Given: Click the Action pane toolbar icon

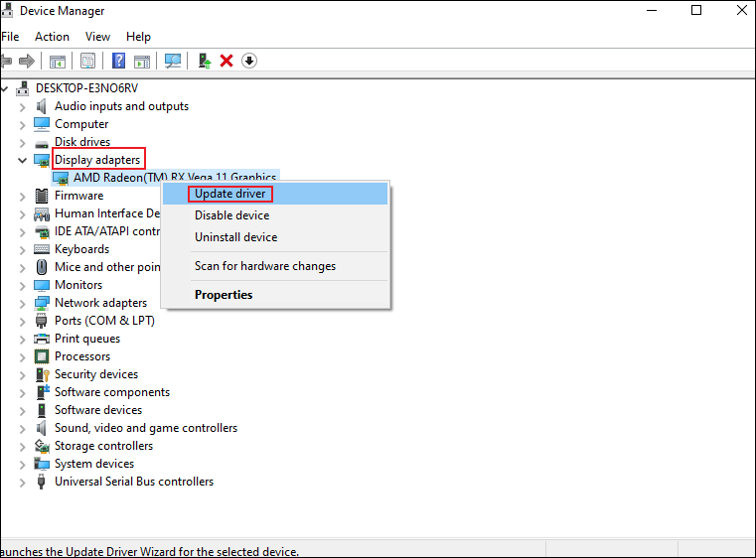Looking at the screenshot, I should point(142,62).
